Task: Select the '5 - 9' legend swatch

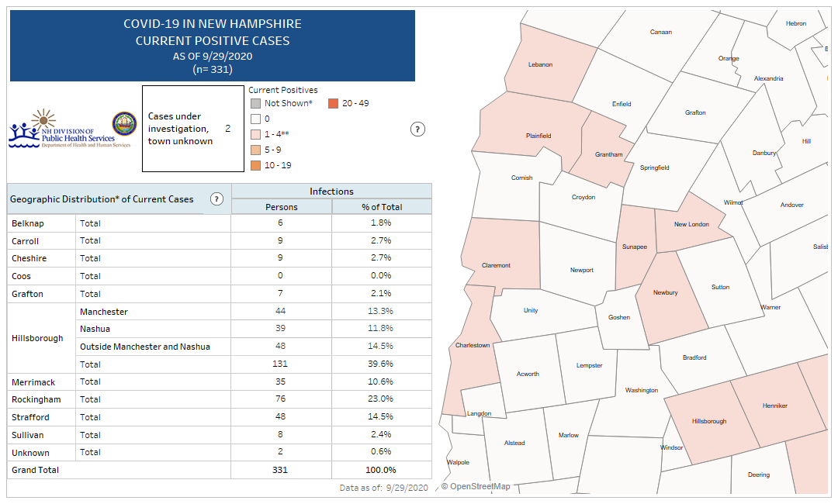Action: tap(255, 150)
